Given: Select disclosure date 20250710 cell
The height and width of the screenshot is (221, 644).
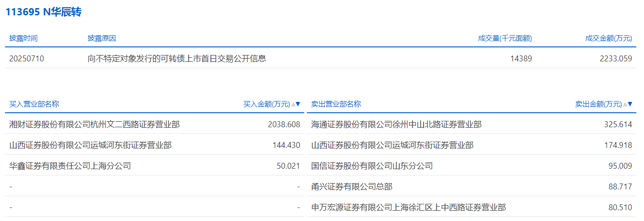Looking at the screenshot, I should (27, 59).
